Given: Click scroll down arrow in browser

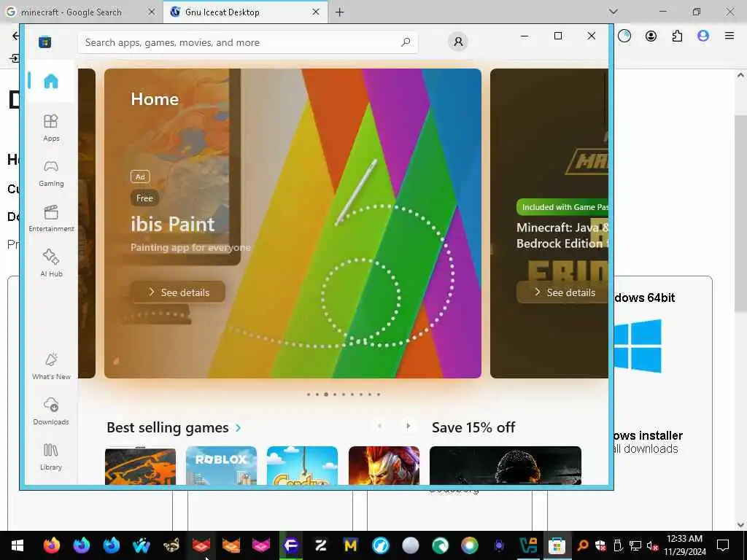Looking at the screenshot, I should [740, 525].
